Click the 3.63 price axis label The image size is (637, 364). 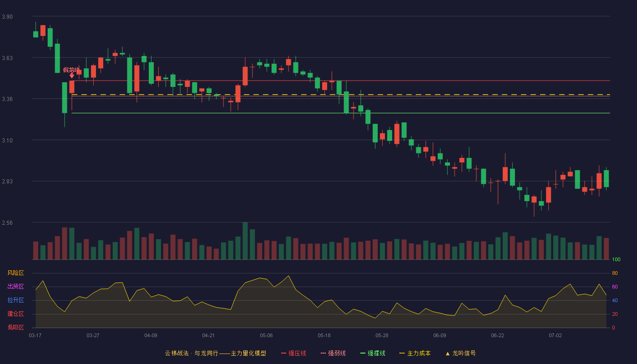click(7, 58)
